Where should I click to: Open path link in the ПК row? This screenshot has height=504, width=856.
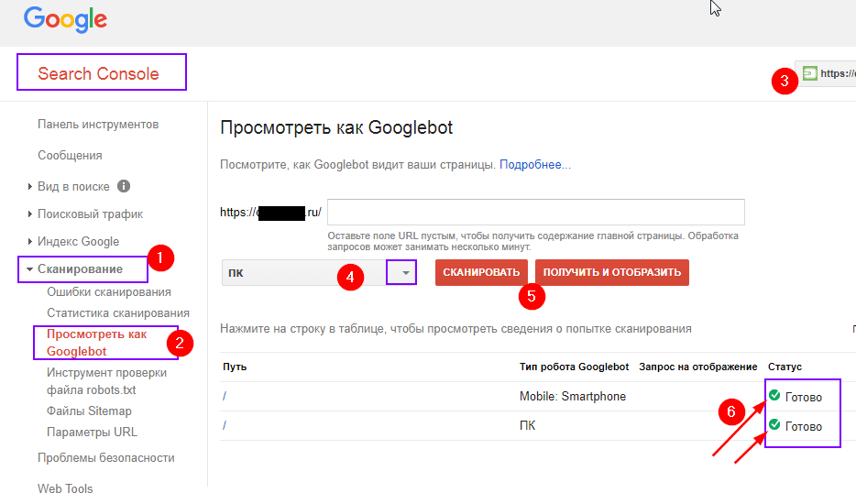pos(225,425)
